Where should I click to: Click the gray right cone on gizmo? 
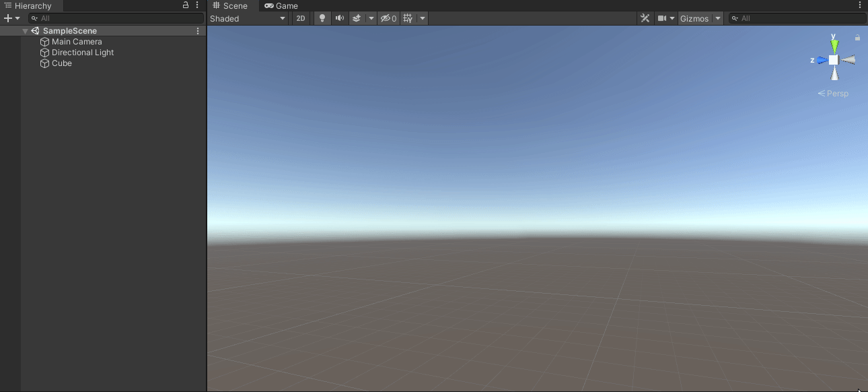(x=848, y=60)
